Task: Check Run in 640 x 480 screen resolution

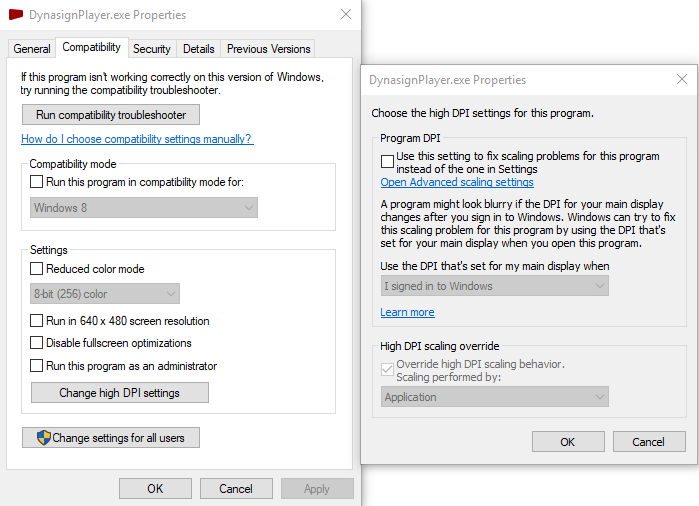Action: click(37, 321)
